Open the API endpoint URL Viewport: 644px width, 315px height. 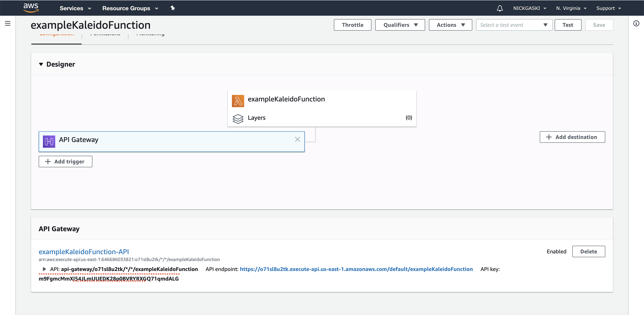(356, 269)
